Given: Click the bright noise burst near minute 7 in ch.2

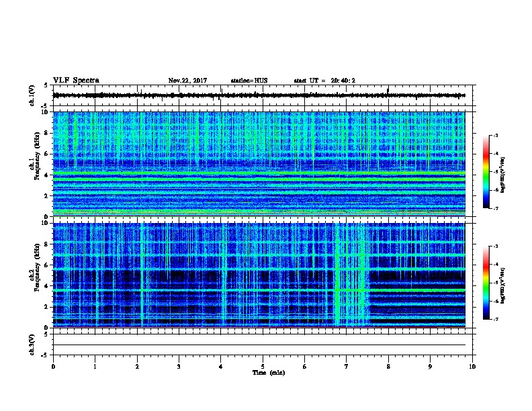Looking at the screenshot, I should pos(351,275).
